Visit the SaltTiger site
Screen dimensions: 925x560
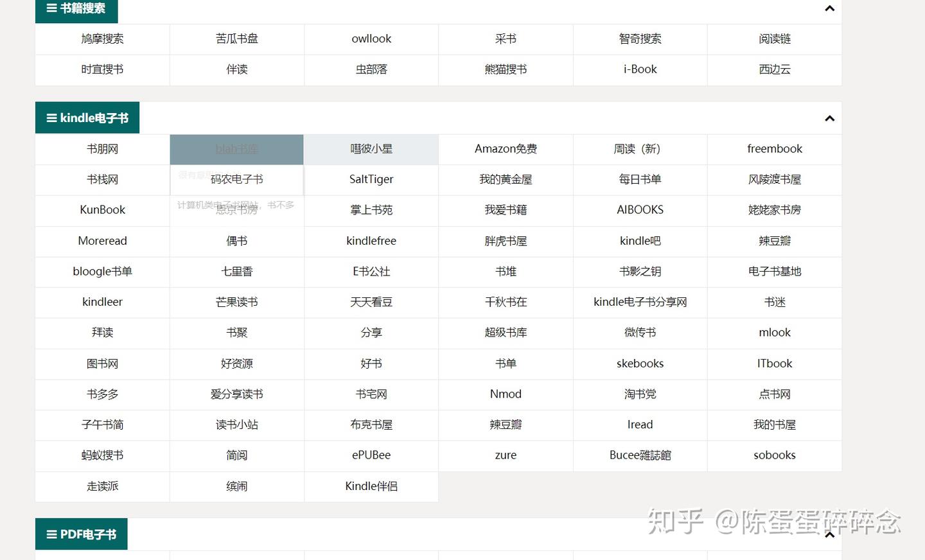point(371,180)
